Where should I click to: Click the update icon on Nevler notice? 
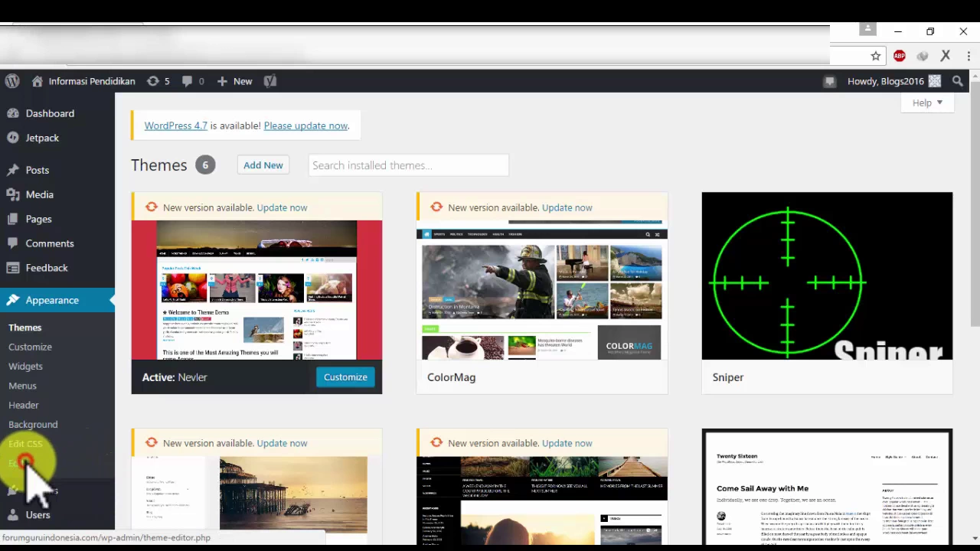point(152,207)
